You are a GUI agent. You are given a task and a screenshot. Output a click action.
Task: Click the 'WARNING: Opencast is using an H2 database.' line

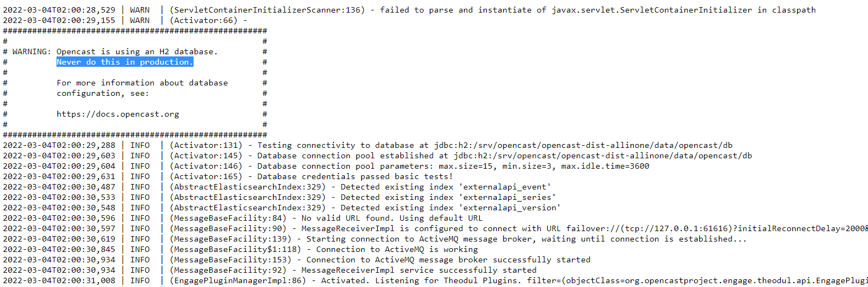(115, 51)
